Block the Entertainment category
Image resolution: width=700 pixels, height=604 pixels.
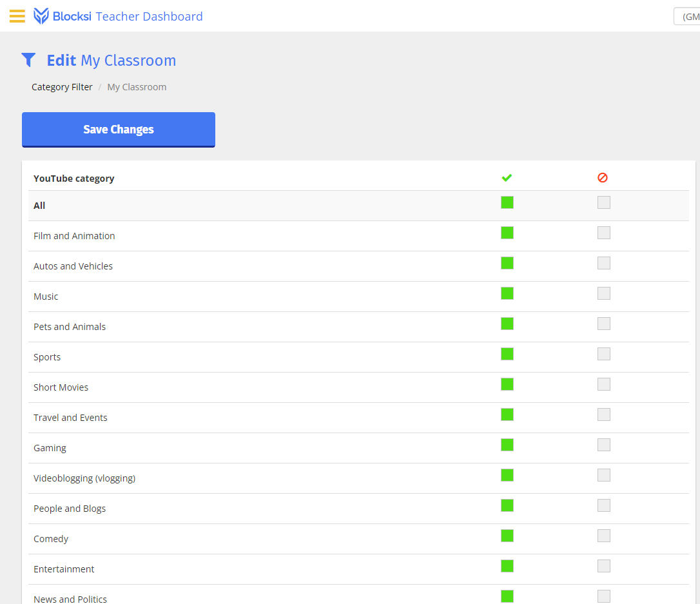coord(603,566)
